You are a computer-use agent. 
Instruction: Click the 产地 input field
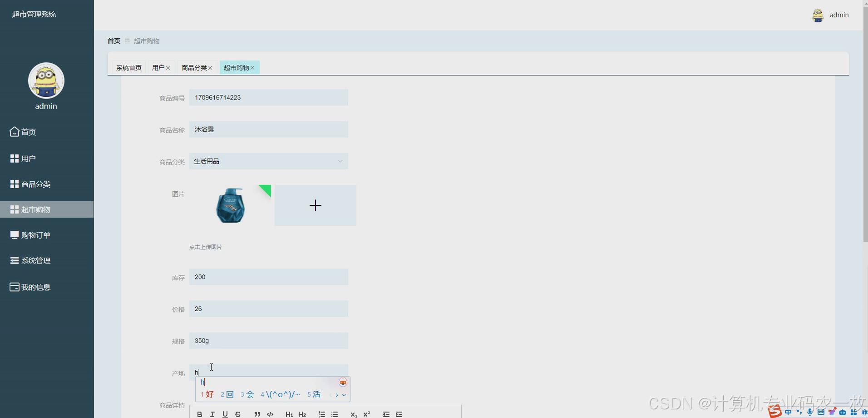click(269, 372)
